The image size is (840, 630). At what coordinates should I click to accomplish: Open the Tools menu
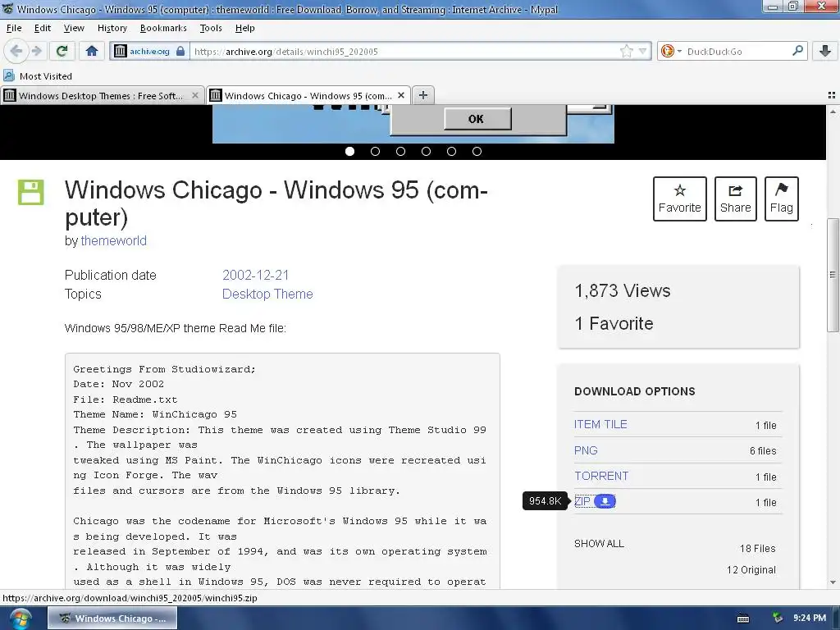pos(211,28)
